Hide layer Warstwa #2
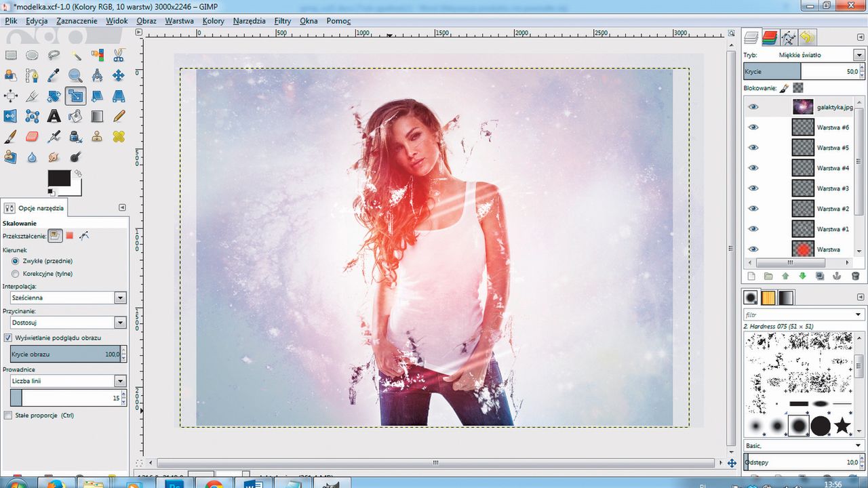868x488 pixels. [753, 209]
